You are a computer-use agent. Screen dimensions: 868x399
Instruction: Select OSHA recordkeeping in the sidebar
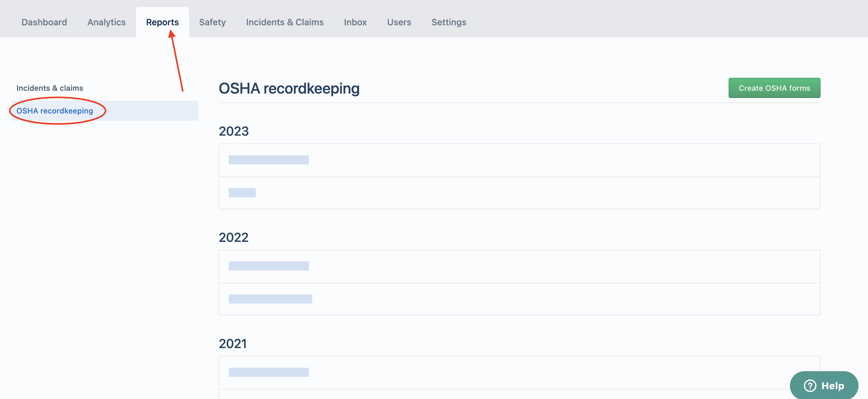[55, 110]
